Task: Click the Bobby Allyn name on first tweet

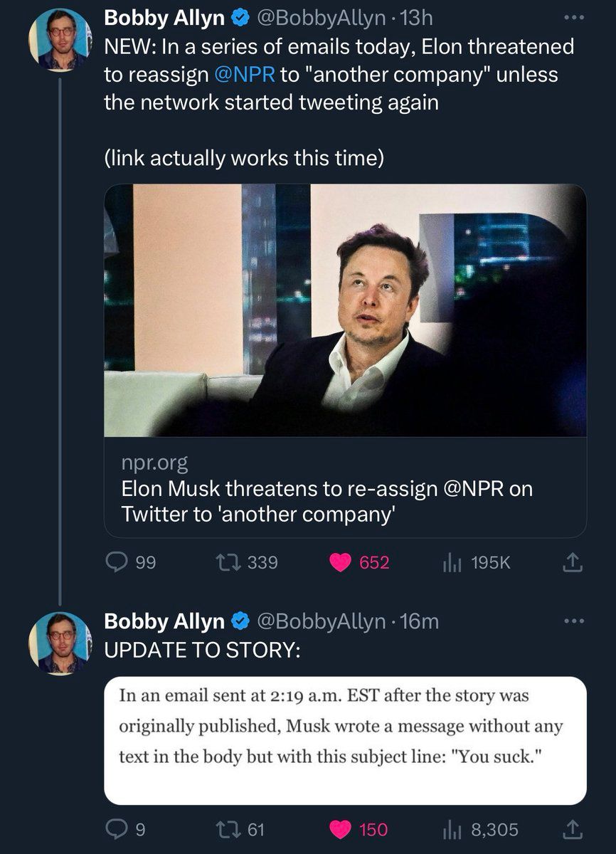Action: pyautogui.click(x=164, y=18)
